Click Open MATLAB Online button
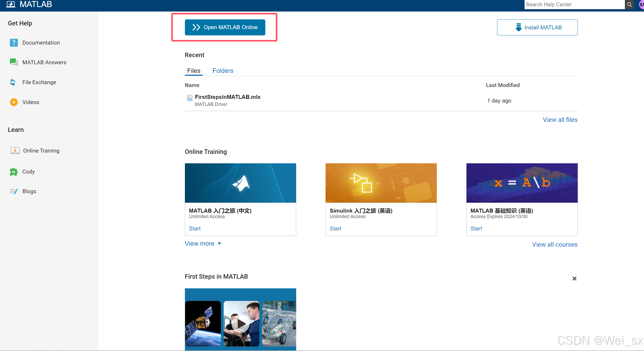 click(225, 27)
